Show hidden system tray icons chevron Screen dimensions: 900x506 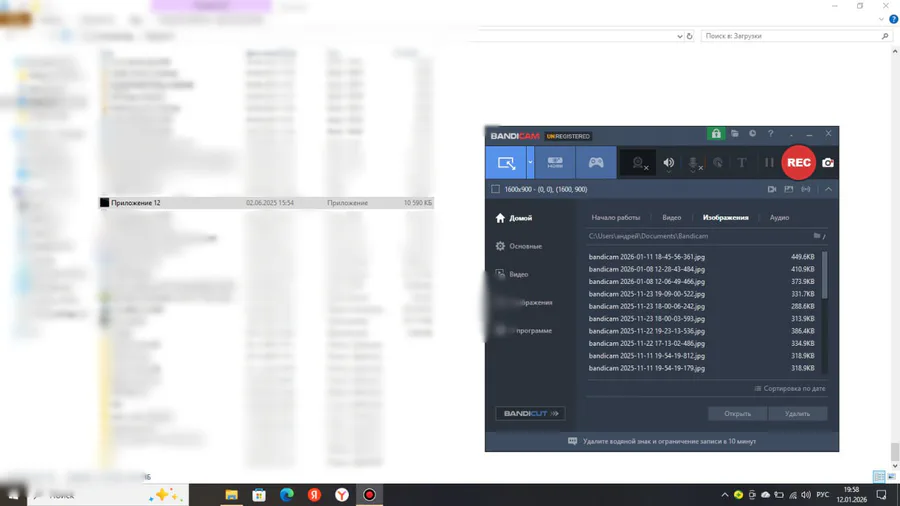point(725,495)
